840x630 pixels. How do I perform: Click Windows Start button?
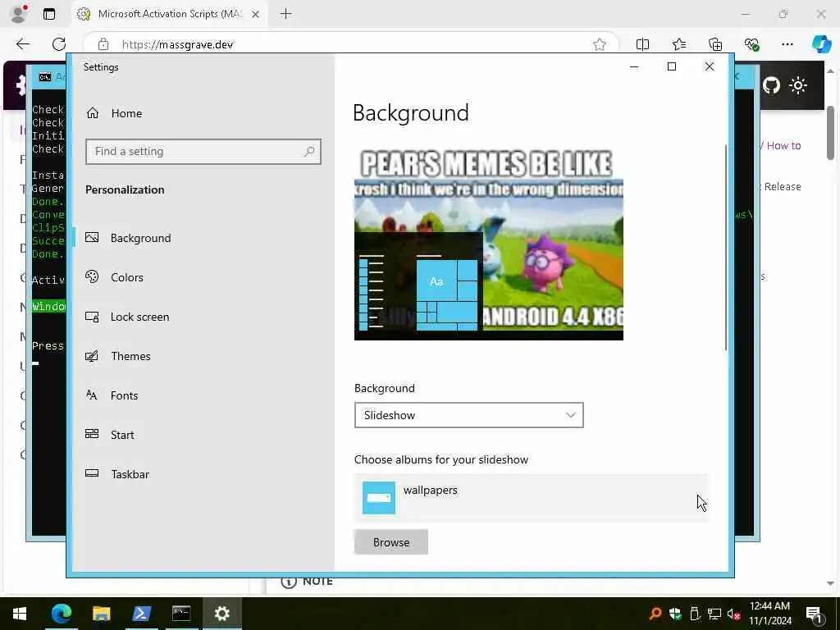[20, 614]
